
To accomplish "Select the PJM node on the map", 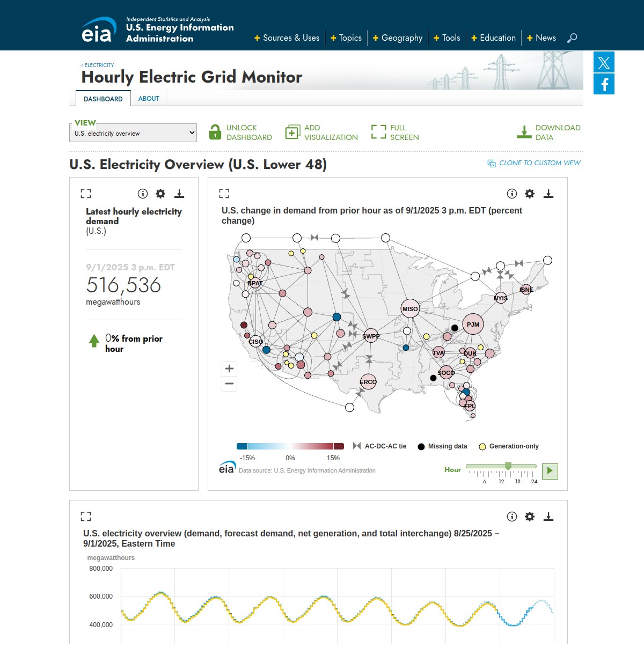I will pos(473,324).
